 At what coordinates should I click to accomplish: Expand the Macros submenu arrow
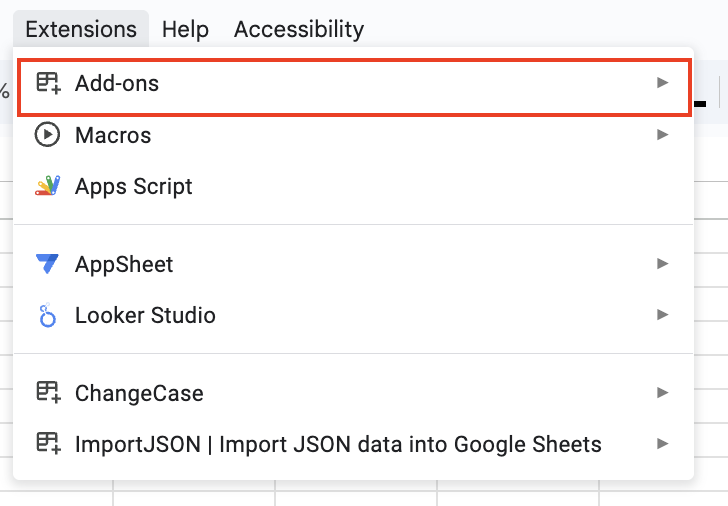[x=662, y=135]
